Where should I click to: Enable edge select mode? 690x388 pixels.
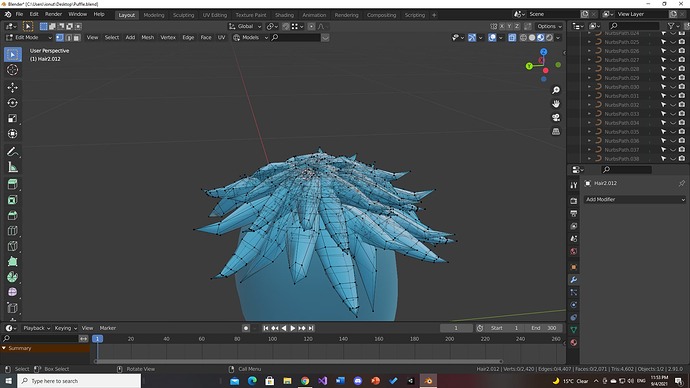point(68,37)
